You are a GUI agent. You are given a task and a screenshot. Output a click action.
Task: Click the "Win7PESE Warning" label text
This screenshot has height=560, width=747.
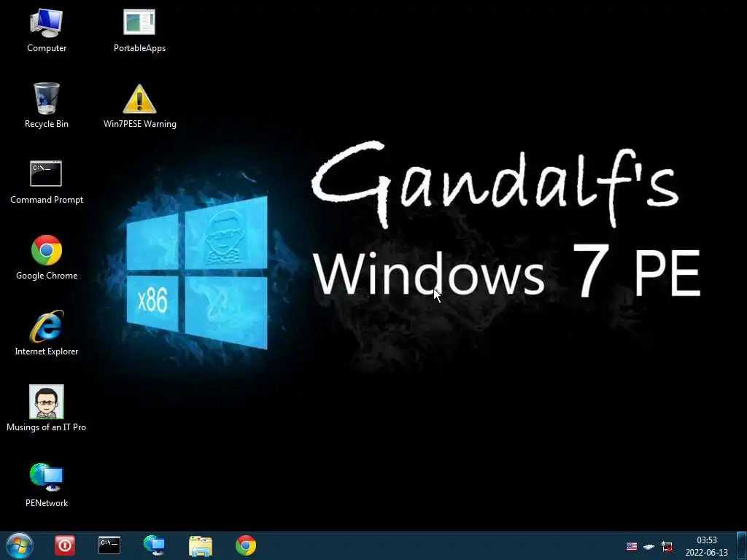(x=139, y=124)
